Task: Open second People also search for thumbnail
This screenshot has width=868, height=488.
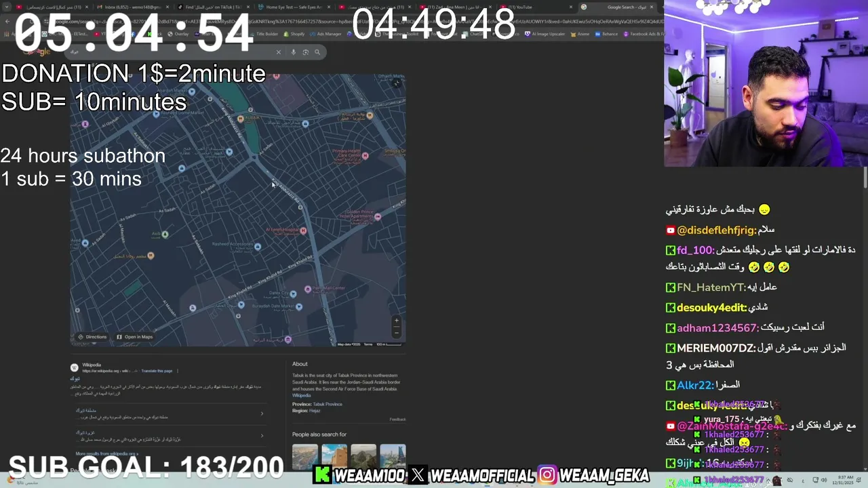Action: [334, 457]
